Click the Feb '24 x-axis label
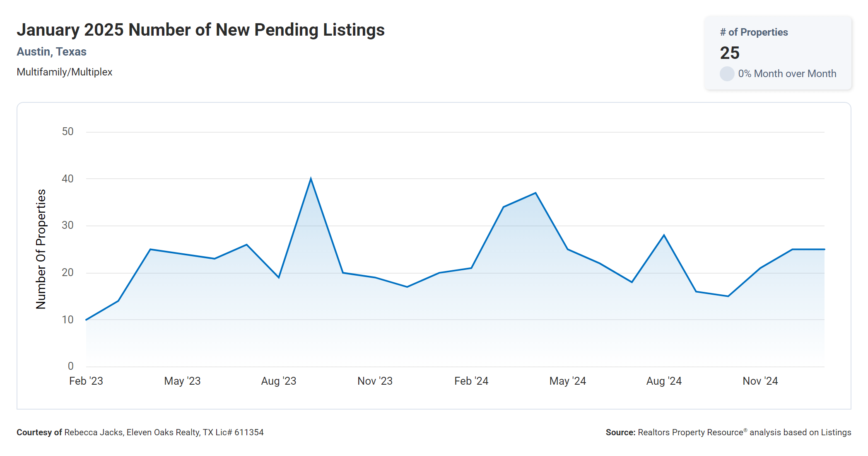 (x=471, y=381)
